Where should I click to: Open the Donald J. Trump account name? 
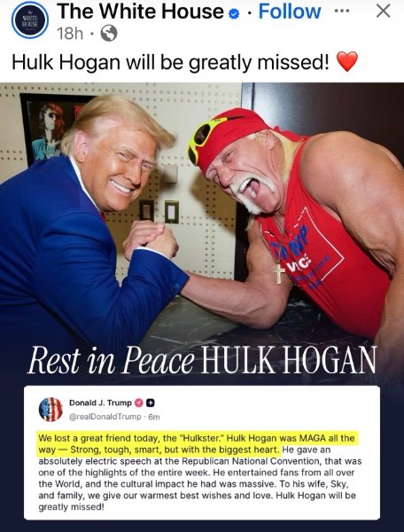100,403
